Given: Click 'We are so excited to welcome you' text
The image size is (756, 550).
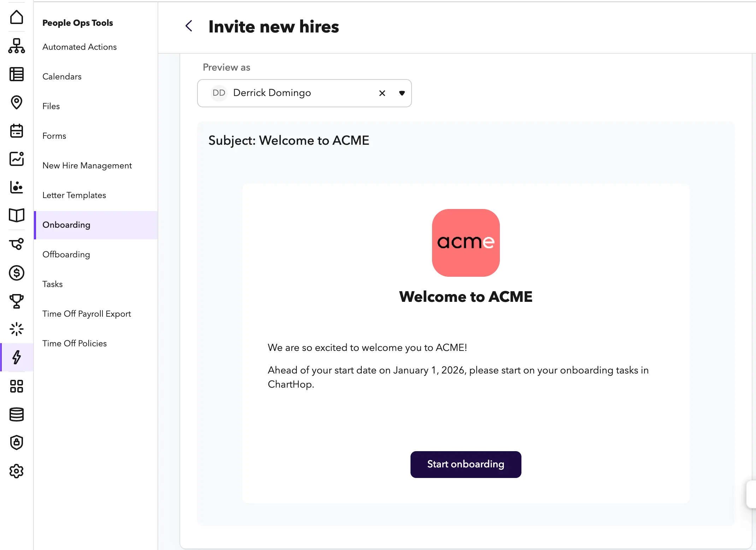Looking at the screenshot, I should click(367, 347).
